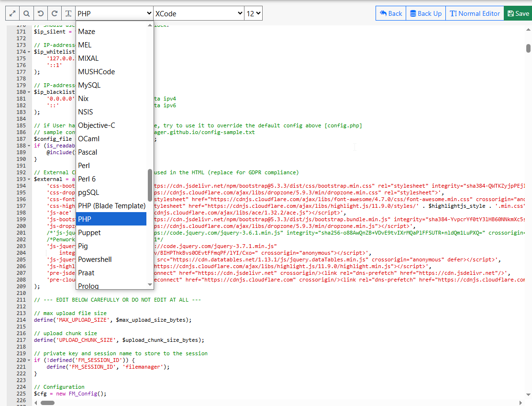Choose MUSHCode language option
The width and height of the screenshot is (532, 406).
(x=111, y=72)
